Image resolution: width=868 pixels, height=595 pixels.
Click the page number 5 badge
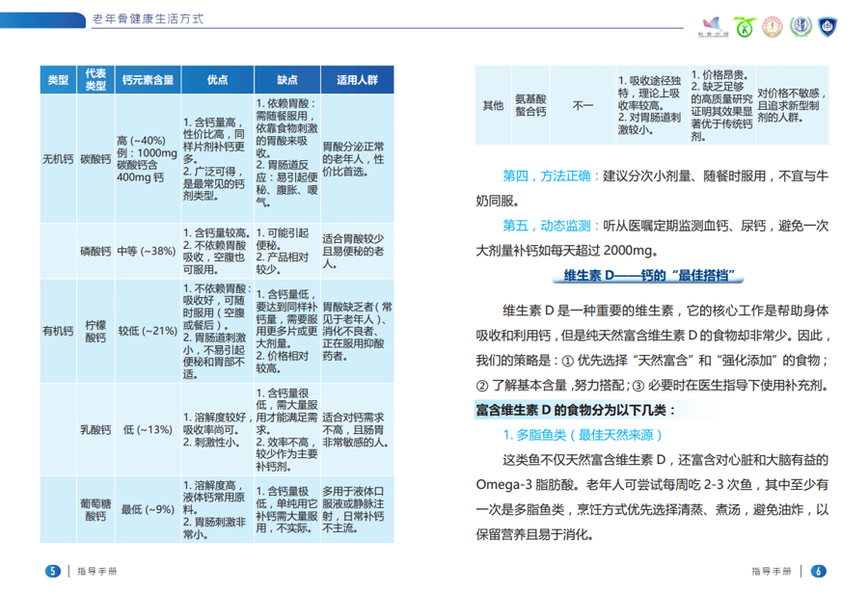tap(53, 571)
